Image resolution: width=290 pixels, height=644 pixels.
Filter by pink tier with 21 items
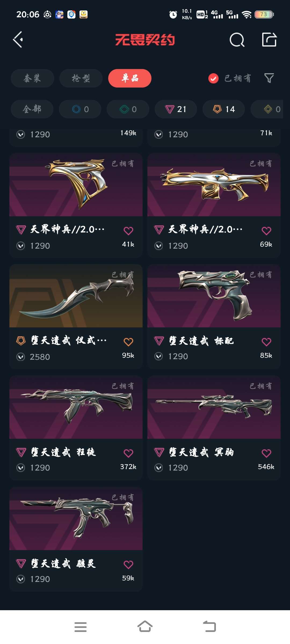click(x=176, y=109)
